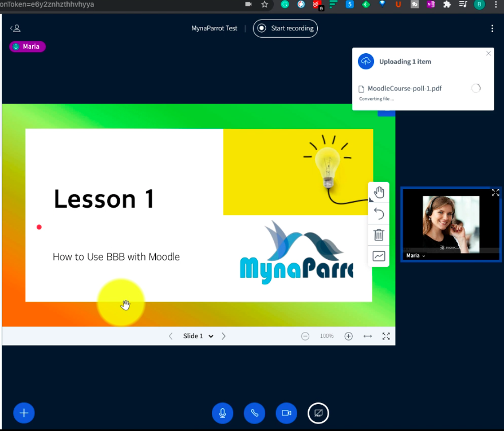Open the Slide 1 selector dropdown
504x431 pixels.
point(198,336)
